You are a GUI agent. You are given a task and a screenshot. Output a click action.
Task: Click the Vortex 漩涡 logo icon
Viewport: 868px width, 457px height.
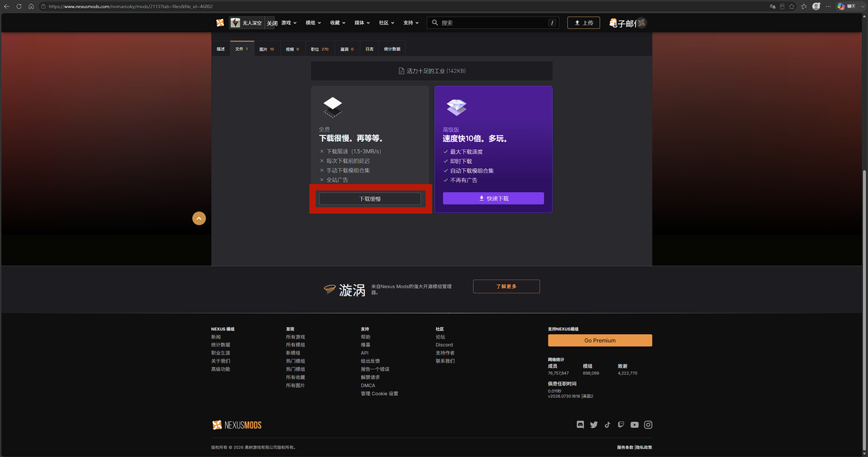tap(329, 289)
